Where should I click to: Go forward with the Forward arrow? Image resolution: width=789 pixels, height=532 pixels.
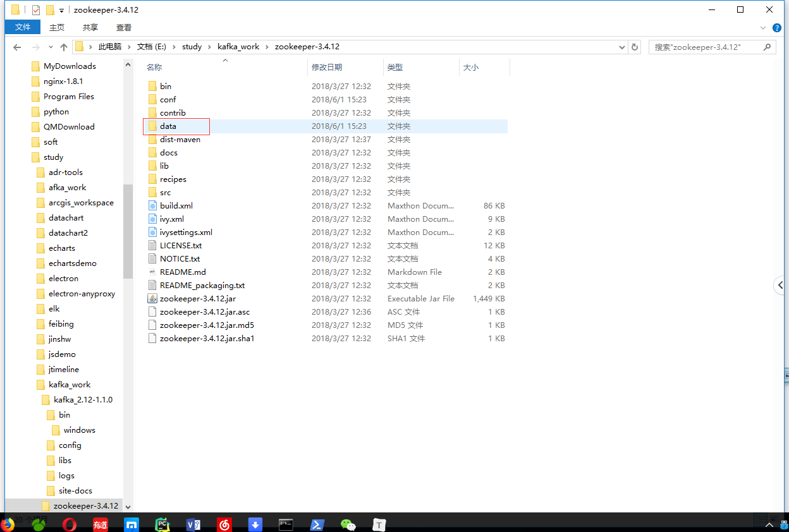pos(36,47)
